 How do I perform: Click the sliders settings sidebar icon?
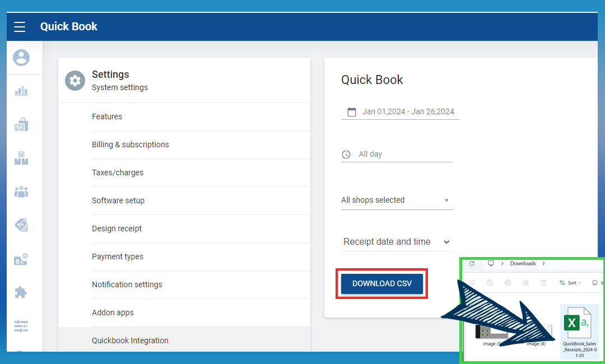[x=21, y=326]
